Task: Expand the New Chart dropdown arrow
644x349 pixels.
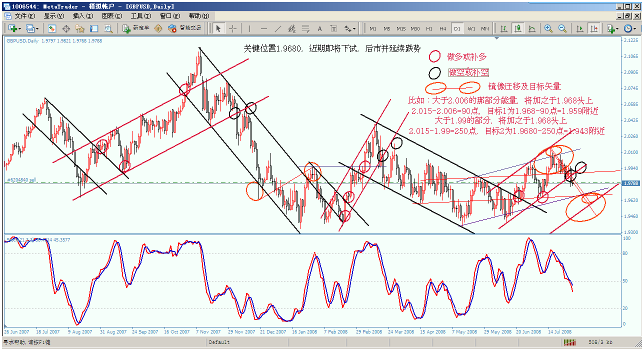Action: [x=19, y=28]
